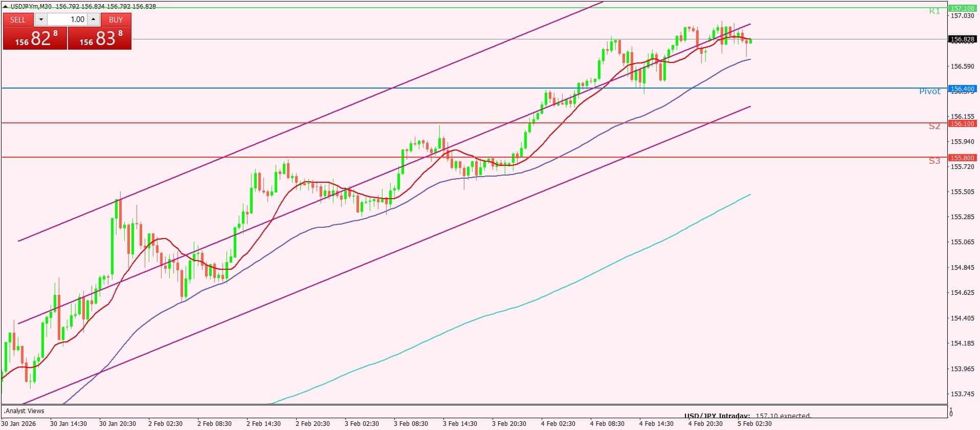Click the 156.83 buy price tile
This screenshot has width=980, height=430.
pos(100,38)
